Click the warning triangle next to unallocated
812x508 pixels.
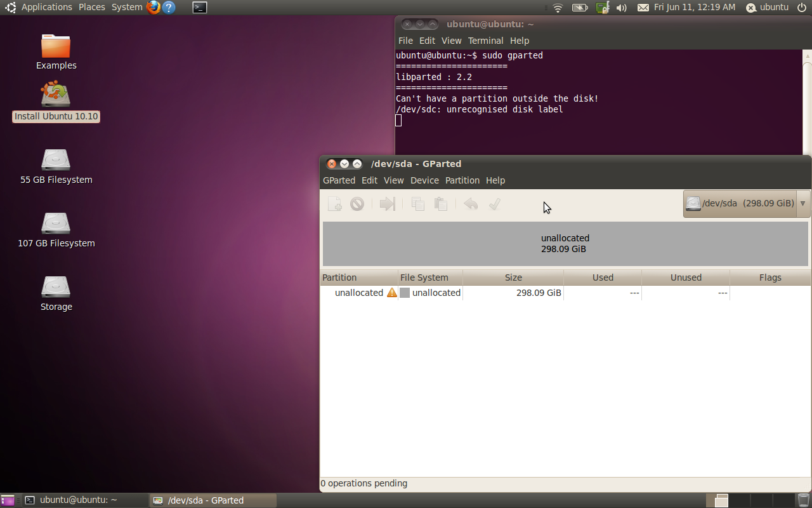point(392,293)
